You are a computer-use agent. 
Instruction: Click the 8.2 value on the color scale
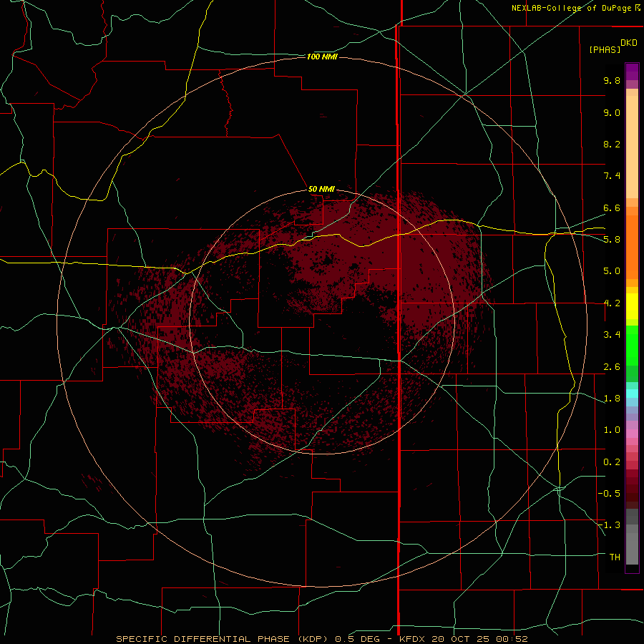click(x=612, y=144)
